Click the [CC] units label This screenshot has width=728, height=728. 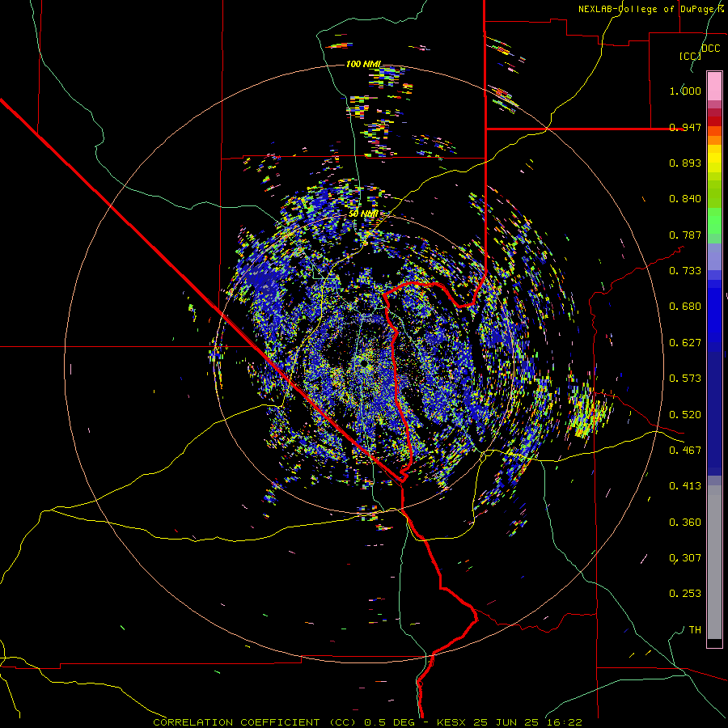691,57
